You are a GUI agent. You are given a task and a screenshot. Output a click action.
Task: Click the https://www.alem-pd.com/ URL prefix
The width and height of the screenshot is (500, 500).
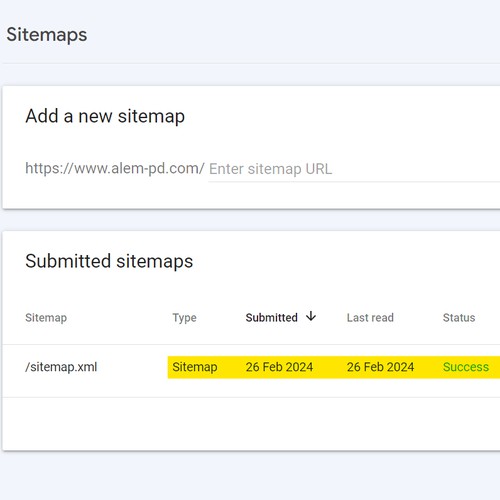[115, 168]
